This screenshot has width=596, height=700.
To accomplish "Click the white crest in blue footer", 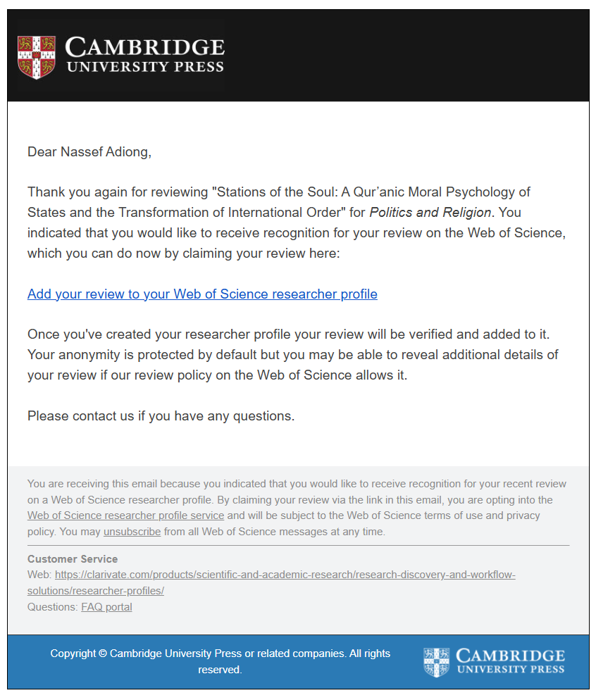I will click(x=435, y=663).
